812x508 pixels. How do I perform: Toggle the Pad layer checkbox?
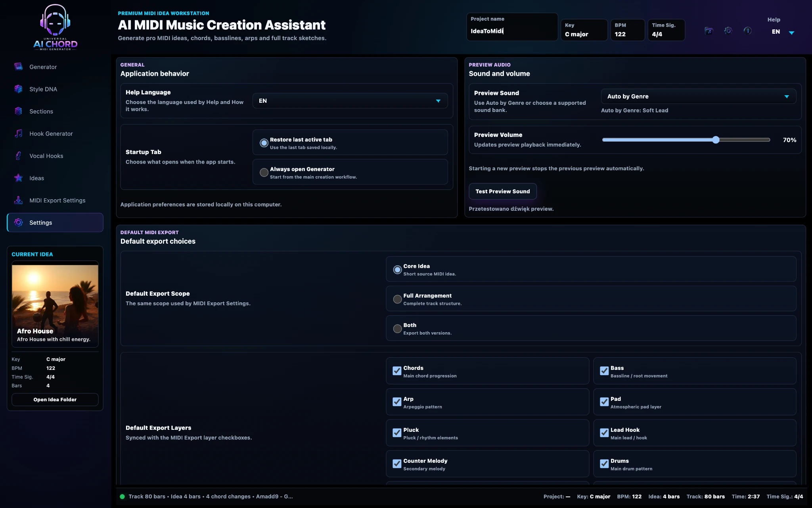[604, 402]
